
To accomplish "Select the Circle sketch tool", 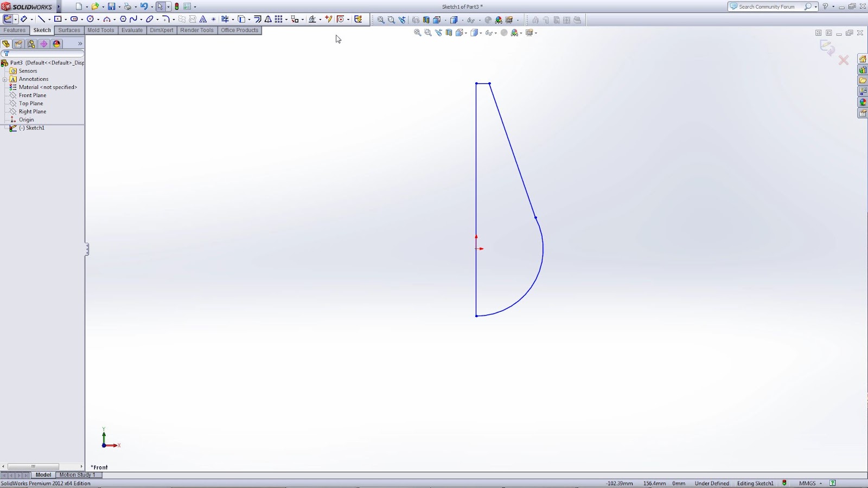I will click(x=91, y=20).
